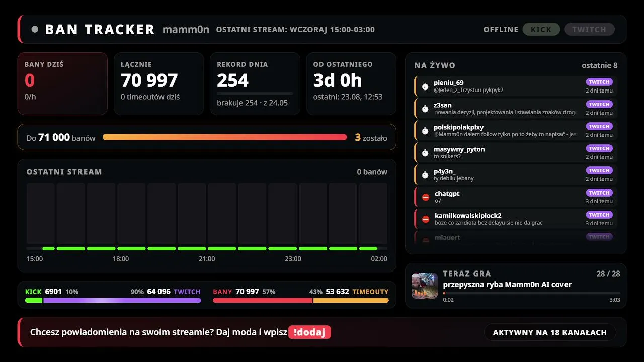
Task: Click the song duration '3:03'
Action: [615, 300]
